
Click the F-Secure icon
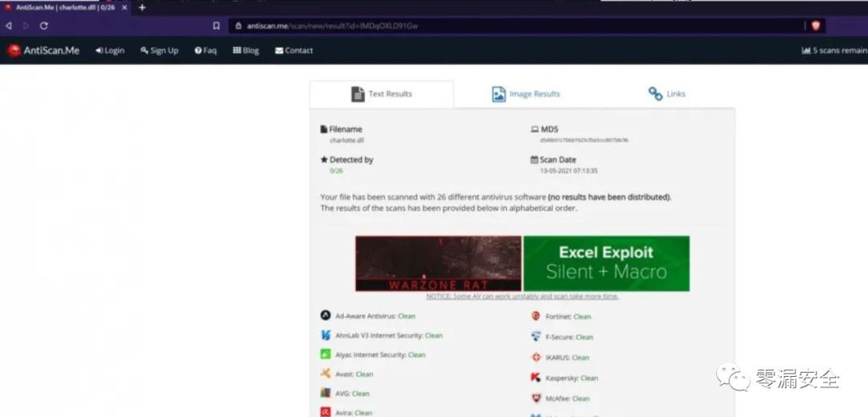point(535,337)
